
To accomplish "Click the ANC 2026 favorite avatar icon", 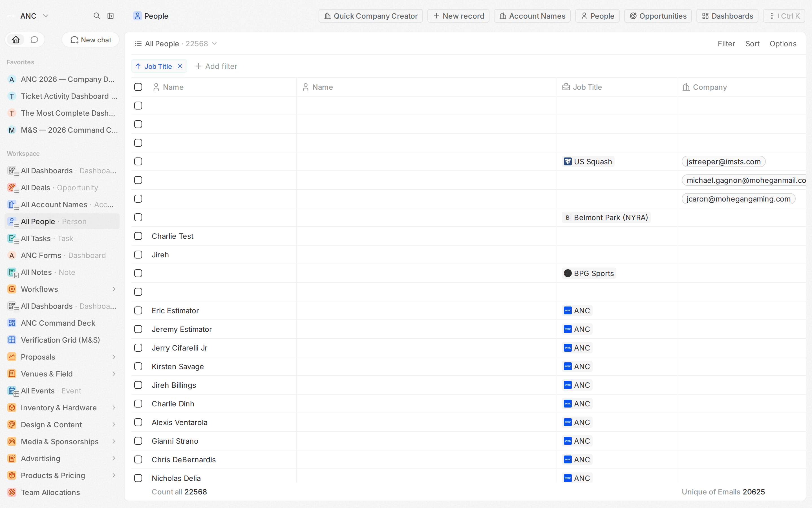I will tap(12, 79).
